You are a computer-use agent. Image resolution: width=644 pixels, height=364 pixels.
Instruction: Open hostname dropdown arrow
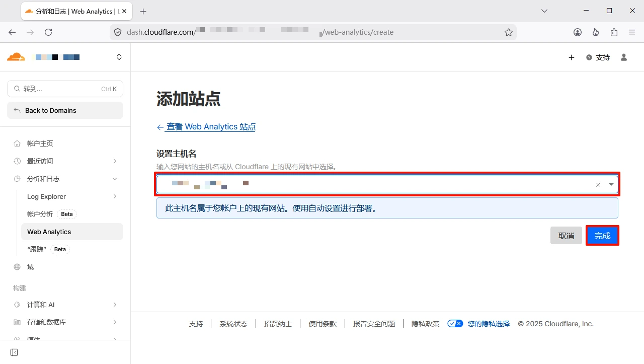(611, 185)
